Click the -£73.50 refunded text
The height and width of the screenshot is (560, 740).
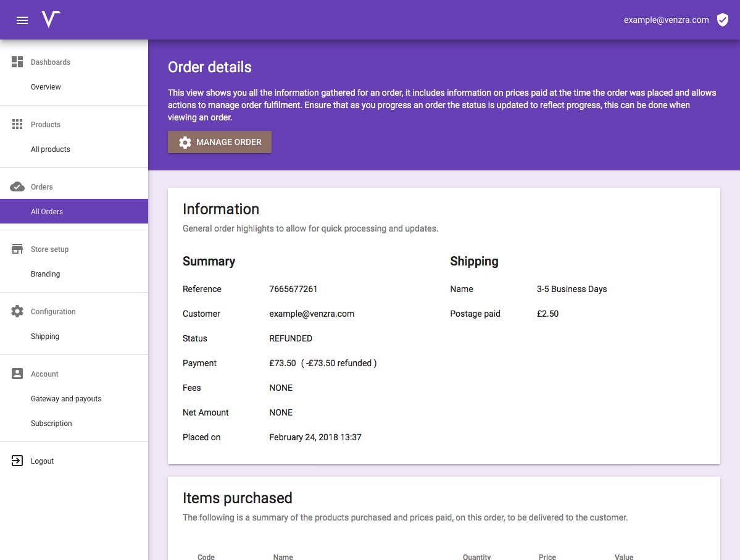pos(339,363)
